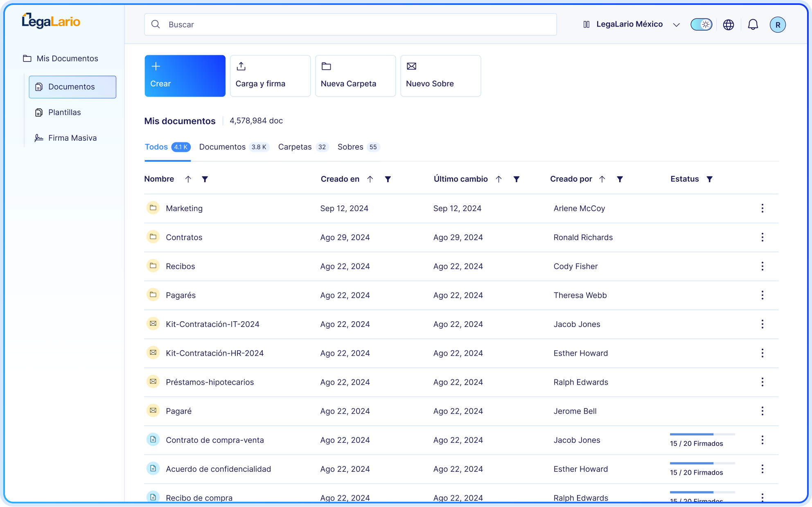This screenshot has width=812, height=507.
Task: Click Contrato de compra-venta progress bar
Action: [702, 434]
